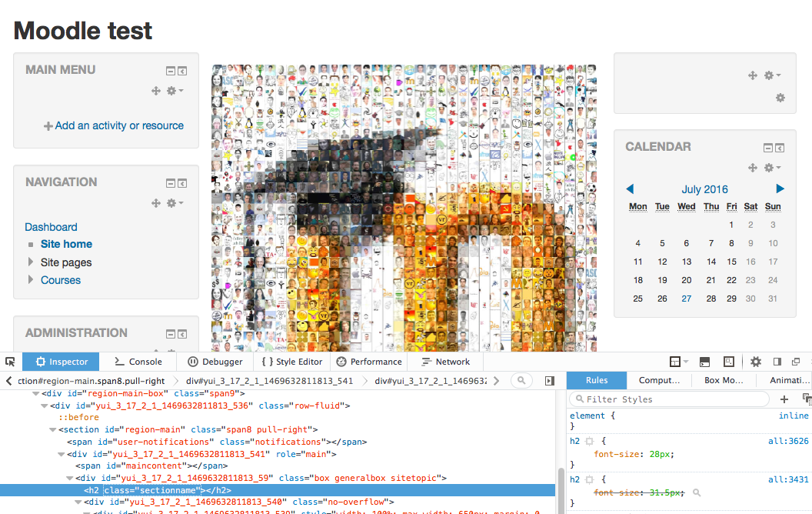The image size is (812, 514).
Task: Go to previous month in calendar
Action: pos(630,189)
